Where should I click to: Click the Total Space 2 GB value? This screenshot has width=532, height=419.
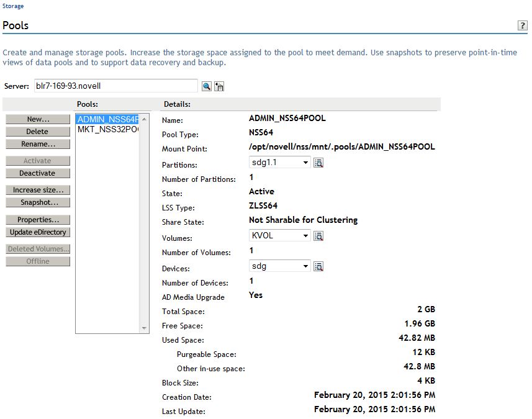coord(426,309)
